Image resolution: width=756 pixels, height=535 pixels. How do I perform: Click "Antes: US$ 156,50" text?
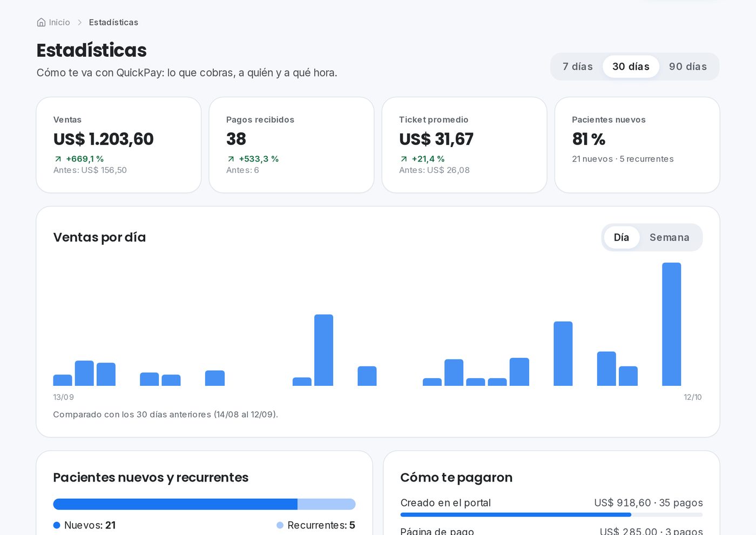coord(90,170)
